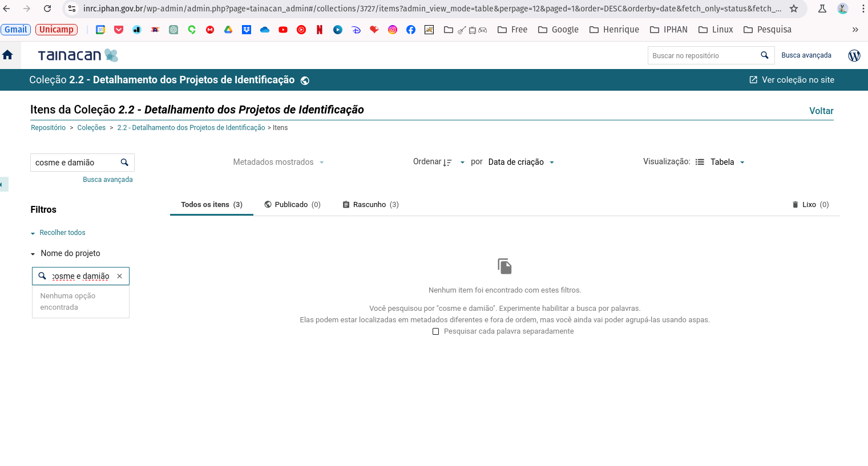Screen dimensions: 868x466
Task: Open the Google Calendar bookmark
Action: 100,30
